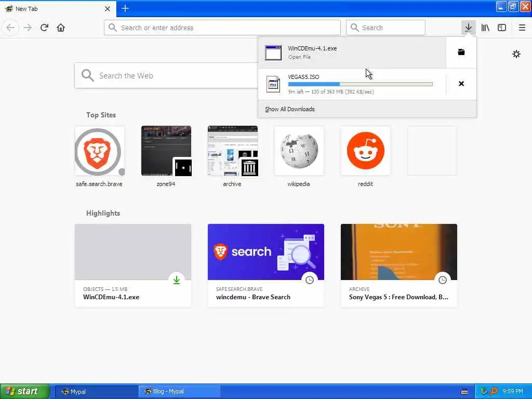Image resolution: width=532 pixels, height=399 pixels.
Task: Click the 9:59 PM system clock
Action: pos(513,392)
